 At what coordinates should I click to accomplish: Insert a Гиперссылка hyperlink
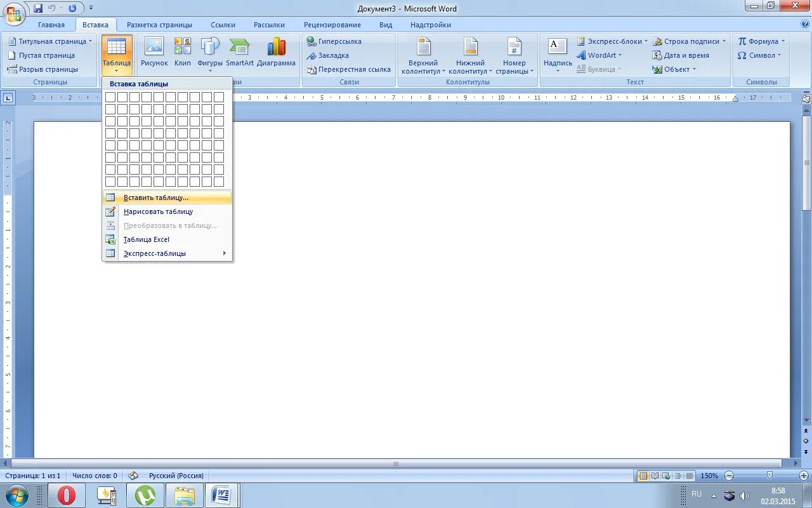334,41
